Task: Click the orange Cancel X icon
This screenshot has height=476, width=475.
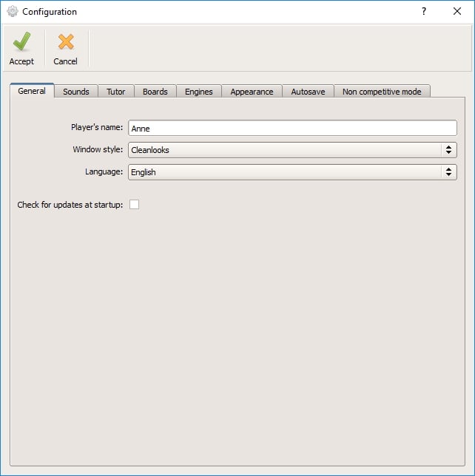Action: pyautogui.click(x=66, y=42)
